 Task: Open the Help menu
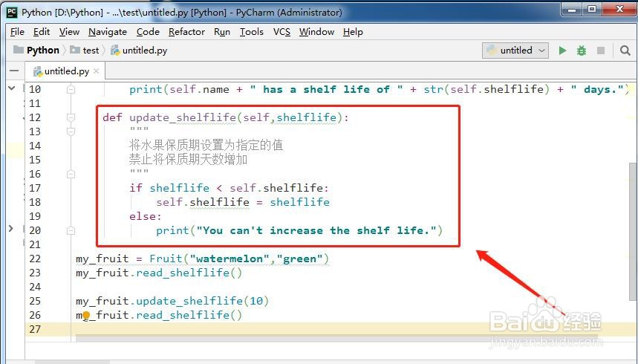click(353, 32)
